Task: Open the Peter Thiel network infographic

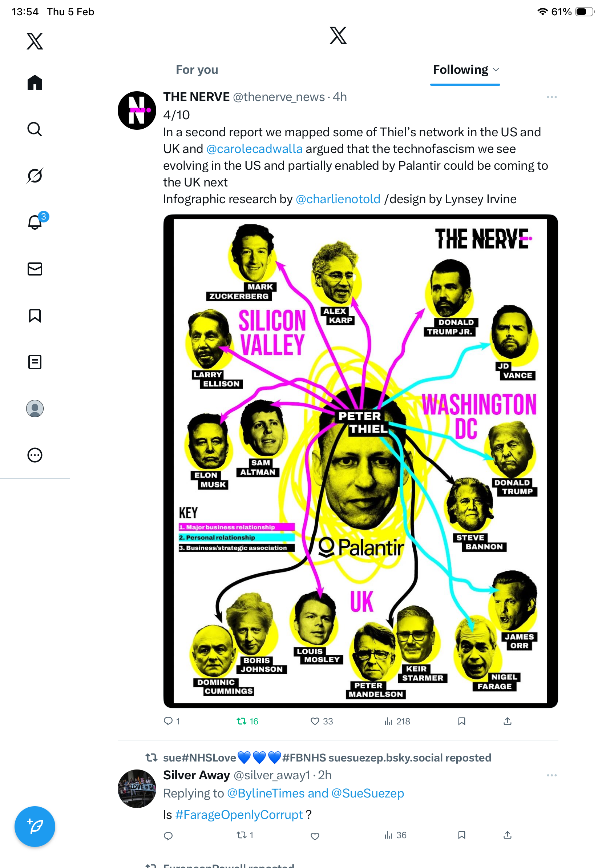Action: (x=360, y=461)
